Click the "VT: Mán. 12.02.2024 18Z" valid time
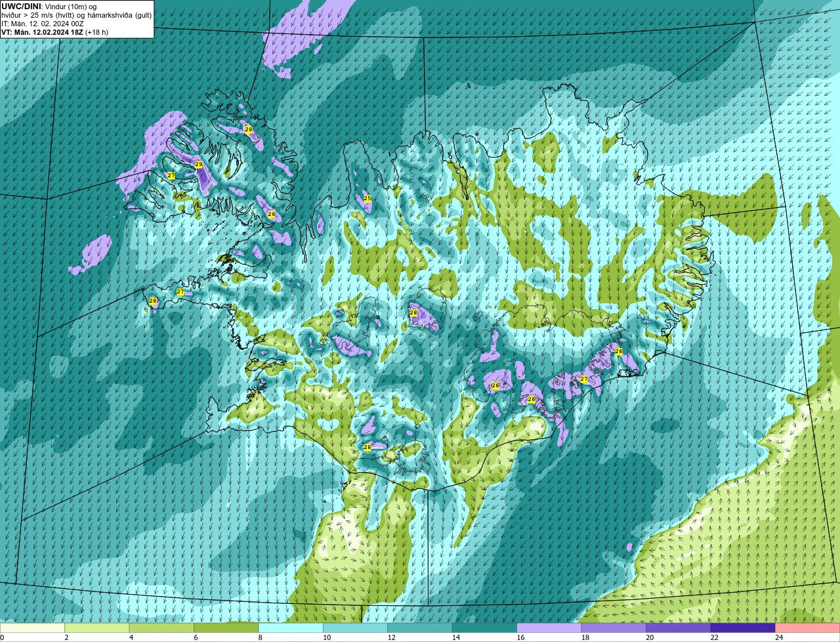This screenshot has height=642, width=840. 43,32
